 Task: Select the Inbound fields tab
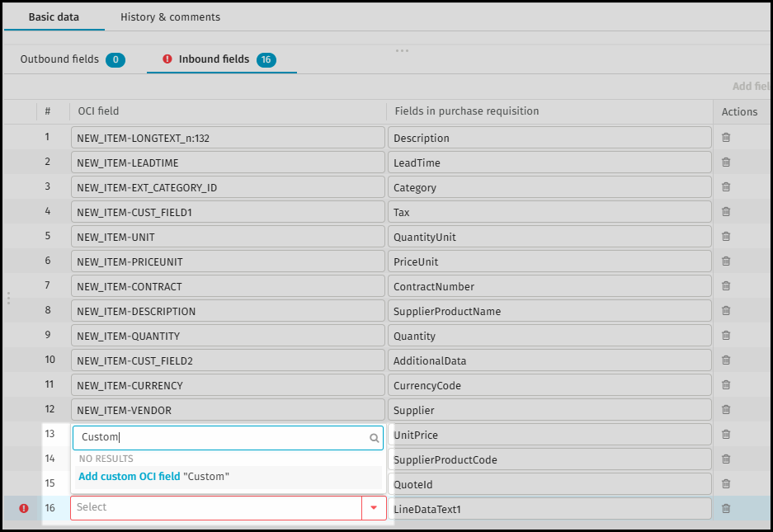tap(222, 59)
